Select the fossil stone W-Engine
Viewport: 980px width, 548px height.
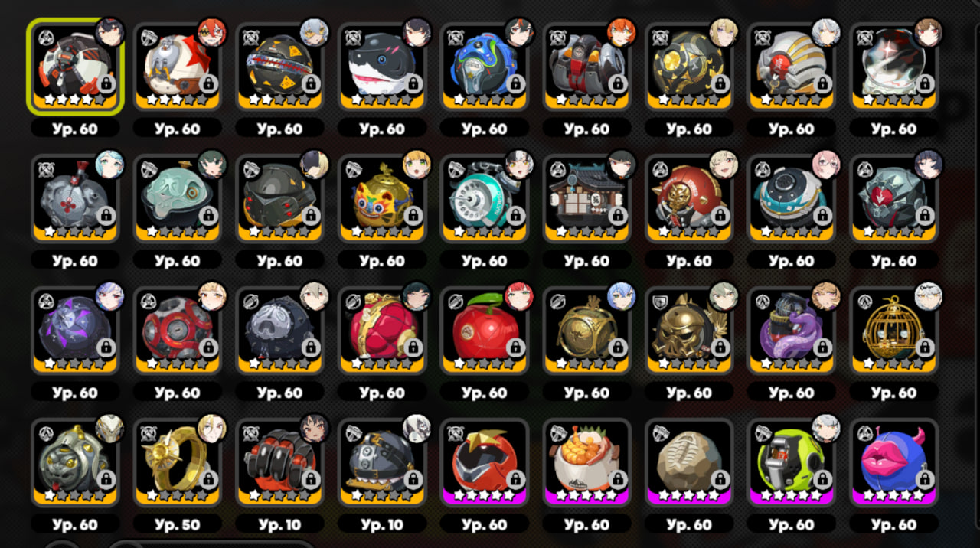[689, 462]
